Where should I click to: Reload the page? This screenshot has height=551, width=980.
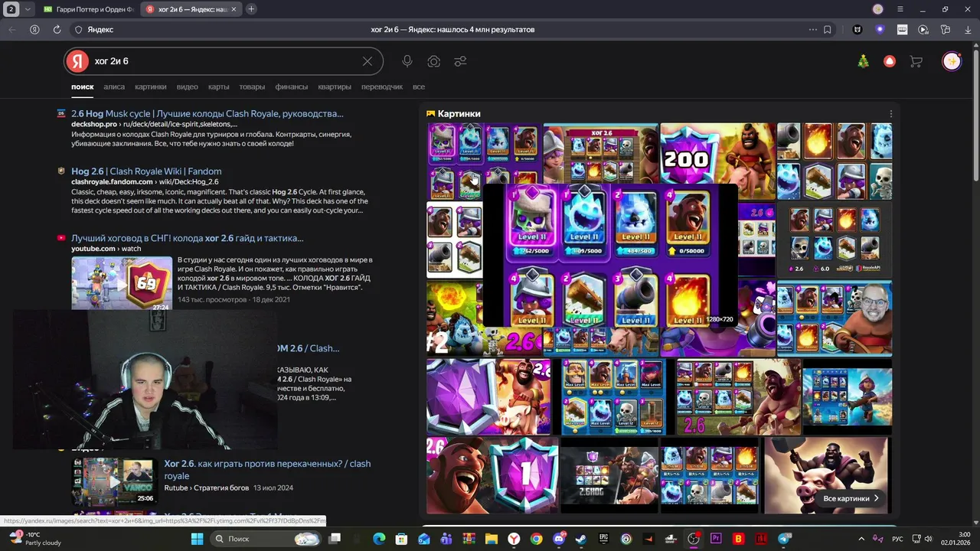[x=57, y=29]
